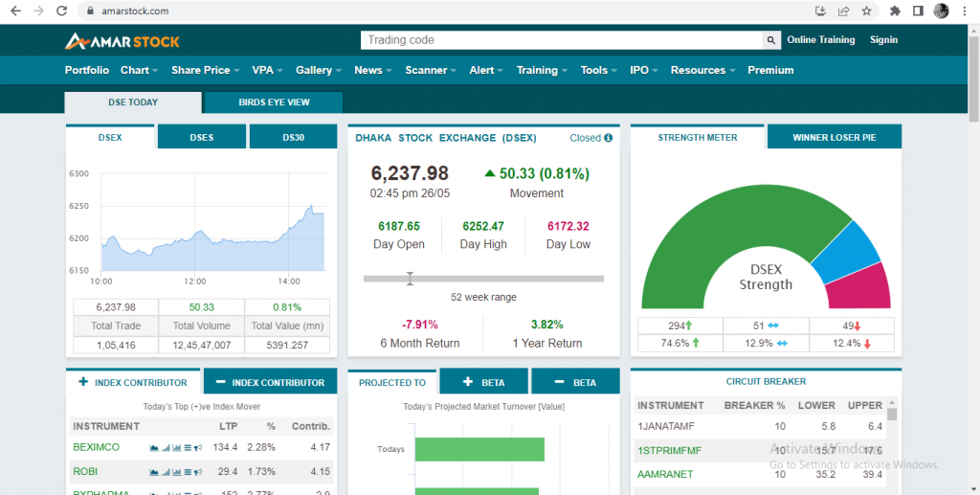The height and width of the screenshot is (495, 980).
Task: Click the search magnifier beside Trading code
Action: [x=771, y=40]
